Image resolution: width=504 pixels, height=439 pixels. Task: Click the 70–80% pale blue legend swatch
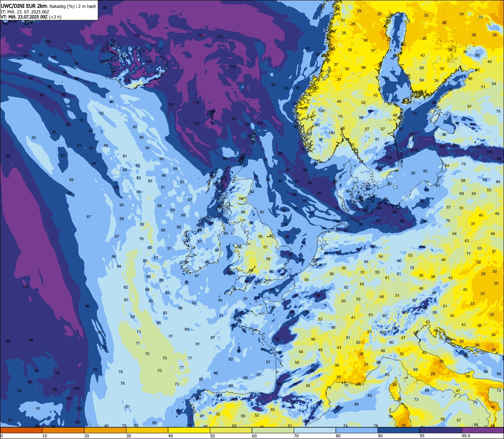coord(315,430)
